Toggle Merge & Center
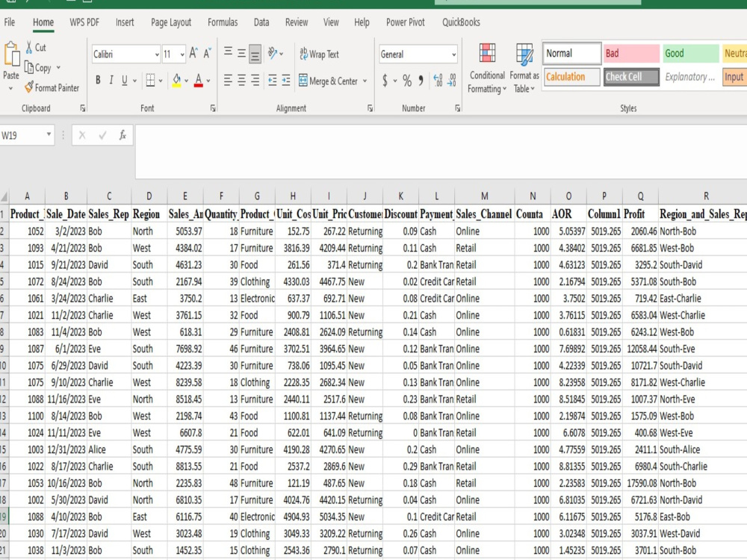The width and height of the screenshot is (747, 560). [x=328, y=81]
